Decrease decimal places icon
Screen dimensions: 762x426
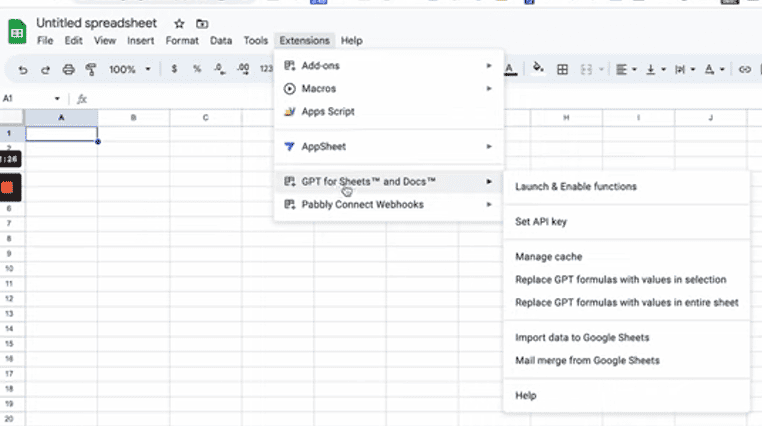tap(220, 69)
